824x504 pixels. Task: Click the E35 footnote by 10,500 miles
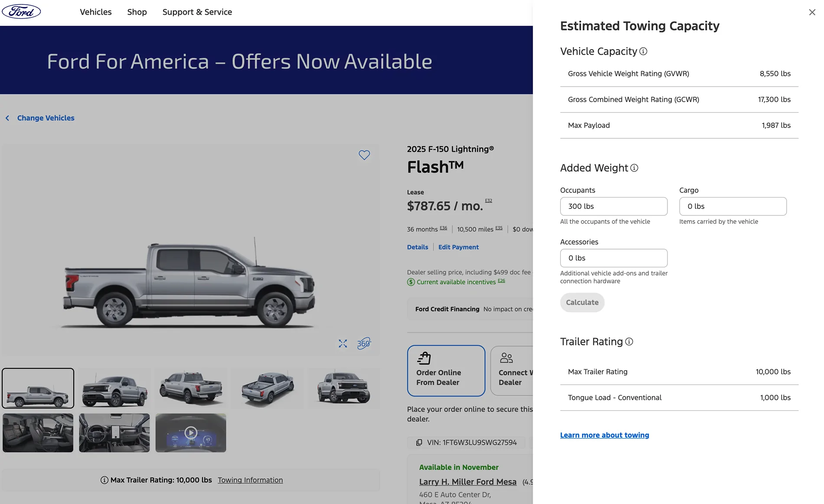[499, 228]
